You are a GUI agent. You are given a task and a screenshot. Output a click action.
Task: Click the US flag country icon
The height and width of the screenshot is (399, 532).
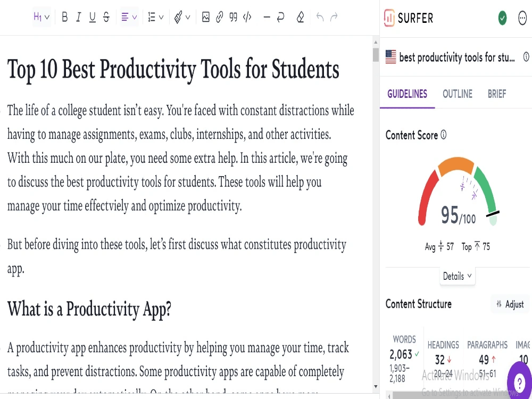pyautogui.click(x=391, y=57)
